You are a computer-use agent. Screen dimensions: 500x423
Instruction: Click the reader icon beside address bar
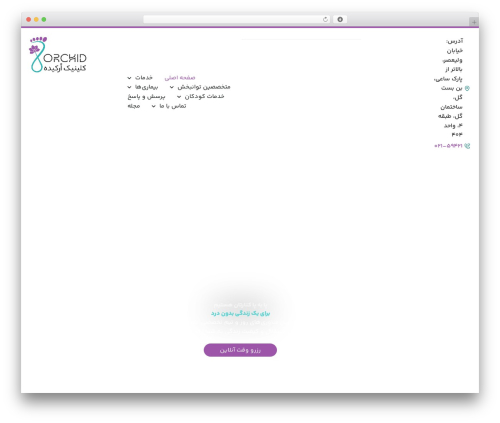click(x=340, y=20)
